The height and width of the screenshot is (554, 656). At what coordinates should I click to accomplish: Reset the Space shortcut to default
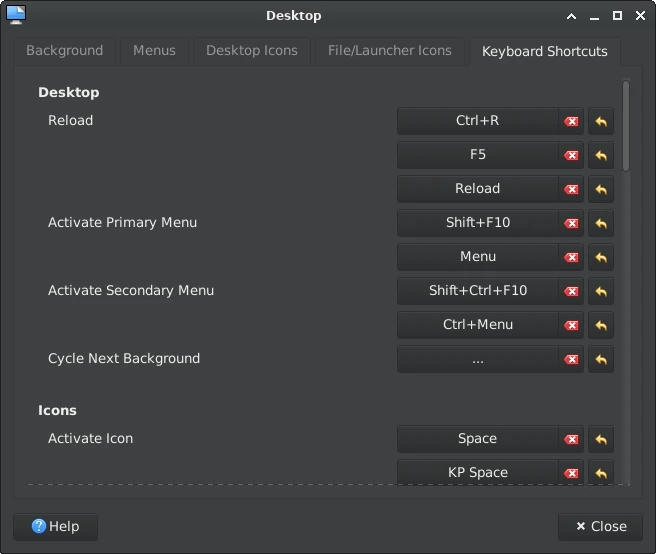click(601, 439)
